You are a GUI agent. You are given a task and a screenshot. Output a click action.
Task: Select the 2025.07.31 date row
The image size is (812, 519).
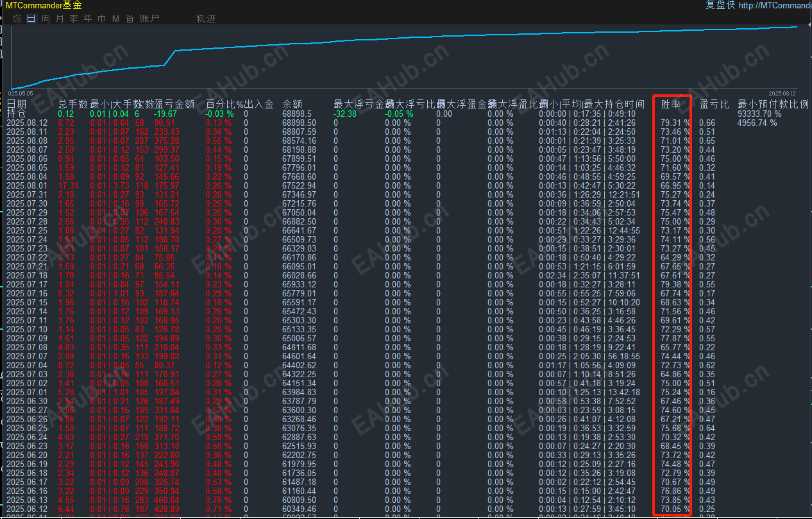[27, 194]
